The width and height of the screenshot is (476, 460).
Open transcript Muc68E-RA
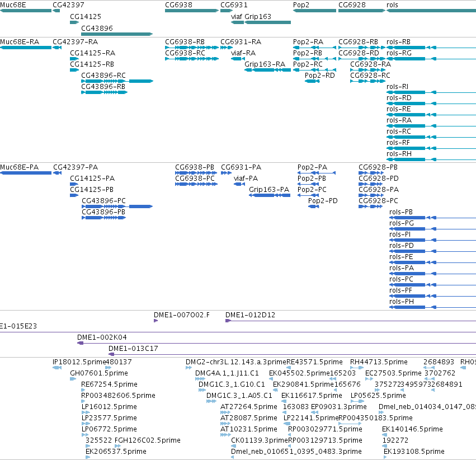(x=20, y=42)
